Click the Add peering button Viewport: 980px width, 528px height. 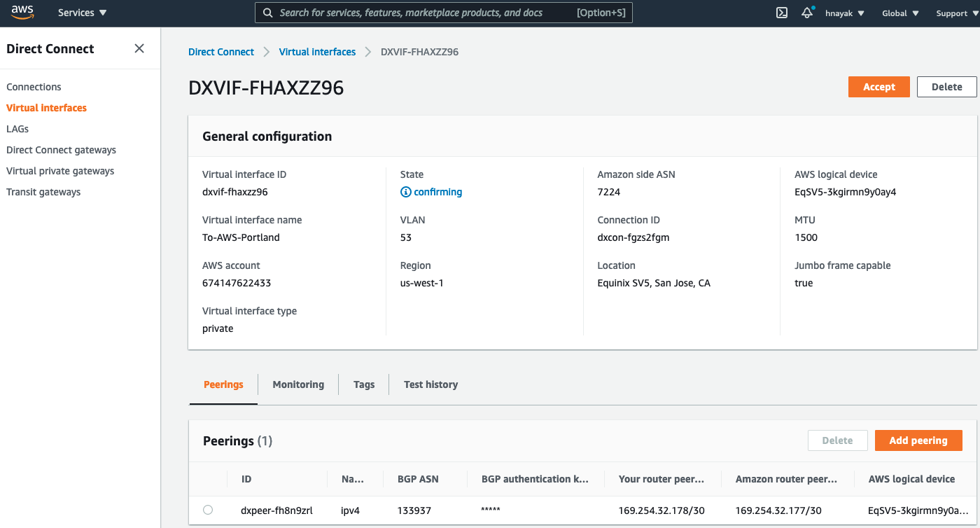point(918,440)
